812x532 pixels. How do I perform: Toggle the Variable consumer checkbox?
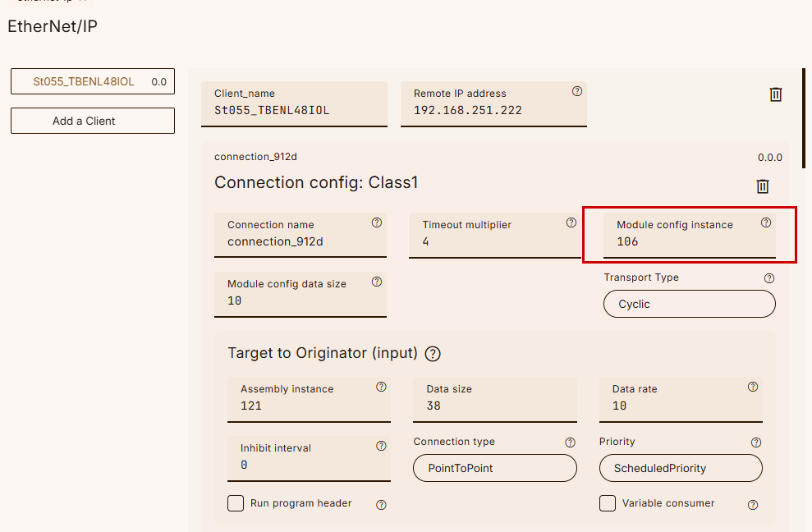tap(608, 503)
